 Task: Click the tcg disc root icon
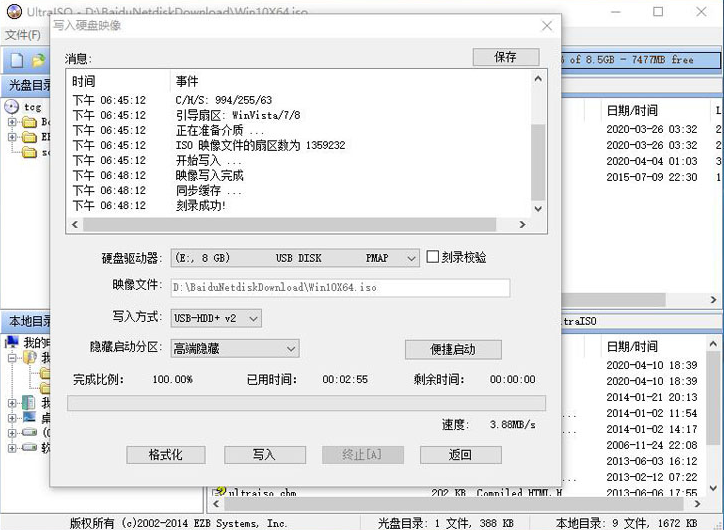click(x=12, y=107)
